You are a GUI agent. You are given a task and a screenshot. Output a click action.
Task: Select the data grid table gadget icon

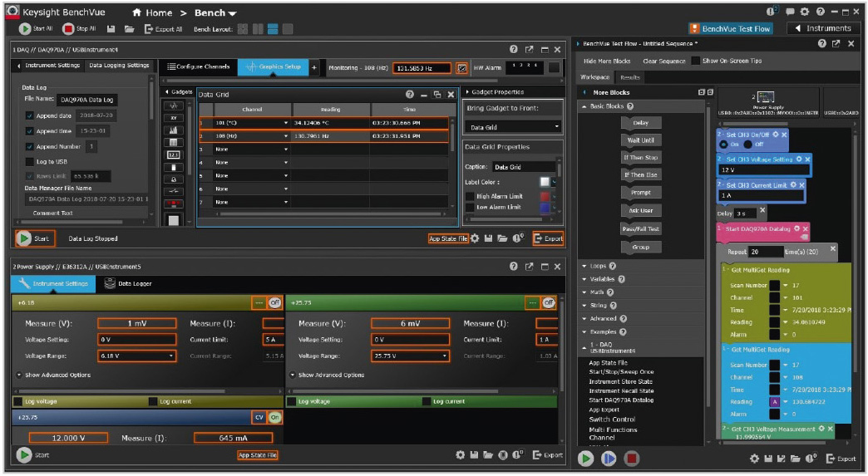click(x=173, y=143)
